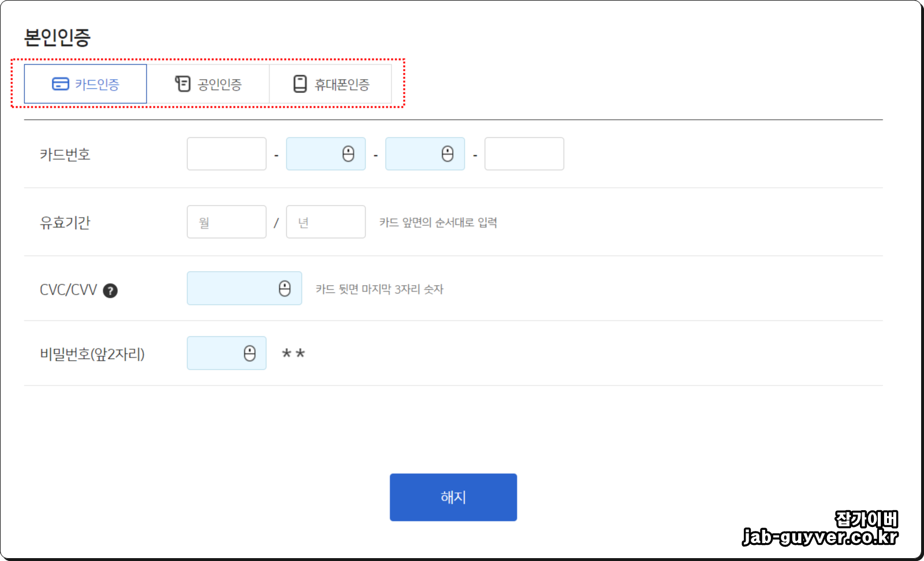
Task: Click the 월 expiry month field
Action: point(226,222)
